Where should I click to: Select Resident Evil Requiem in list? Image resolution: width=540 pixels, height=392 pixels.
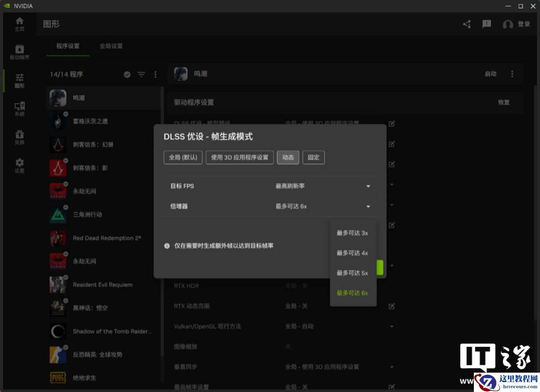point(103,284)
